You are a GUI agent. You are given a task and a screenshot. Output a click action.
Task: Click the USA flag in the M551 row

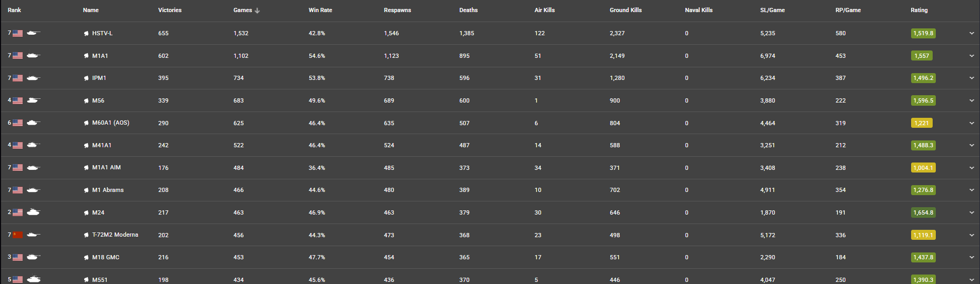tap(18, 280)
